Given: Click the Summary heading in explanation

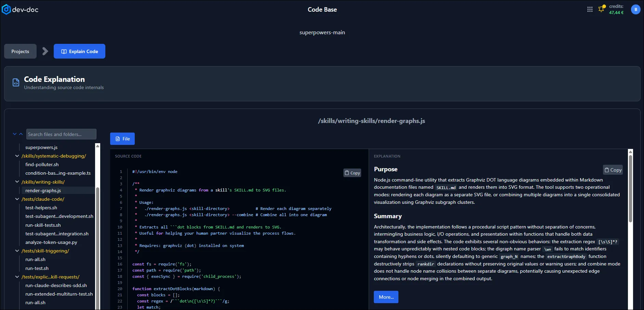Looking at the screenshot, I should pyautogui.click(x=387, y=216).
